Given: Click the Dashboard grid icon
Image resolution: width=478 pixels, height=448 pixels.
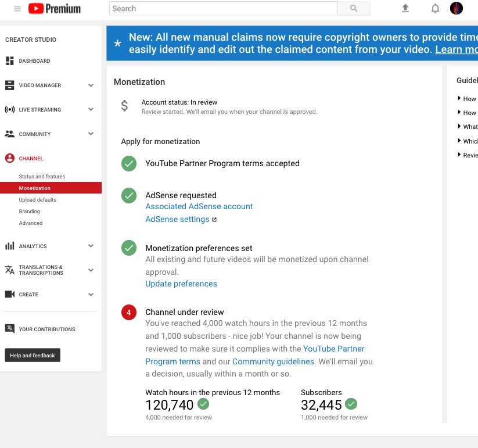Looking at the screenshot, I should 9,60.
